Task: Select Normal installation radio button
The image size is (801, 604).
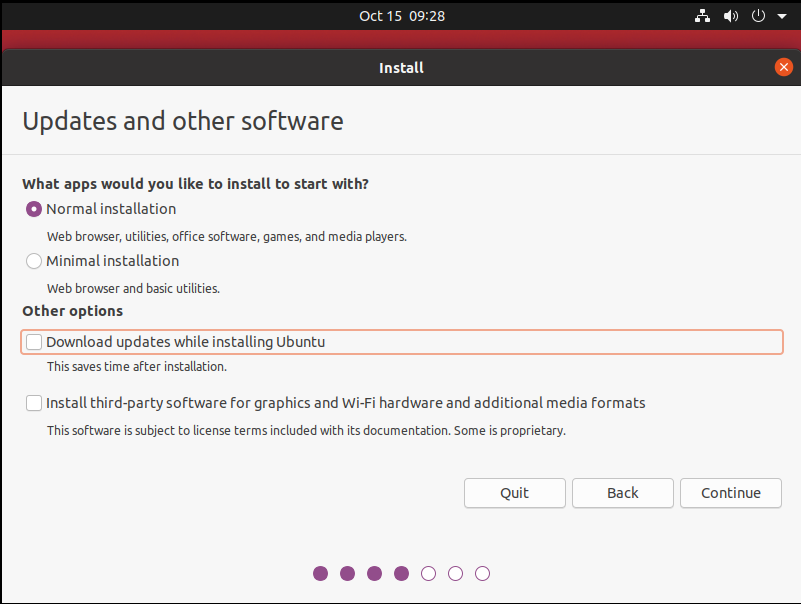Action: click(x=34, y=209)
